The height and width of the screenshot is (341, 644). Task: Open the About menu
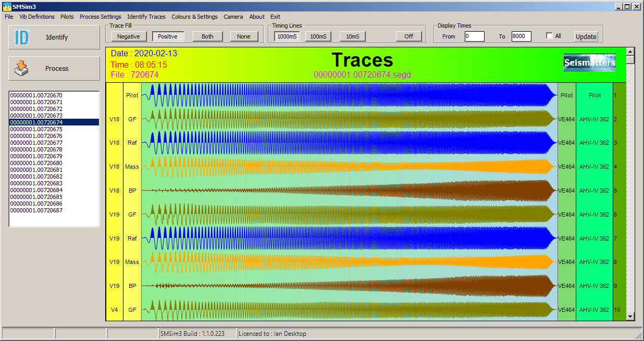point(257,17)
